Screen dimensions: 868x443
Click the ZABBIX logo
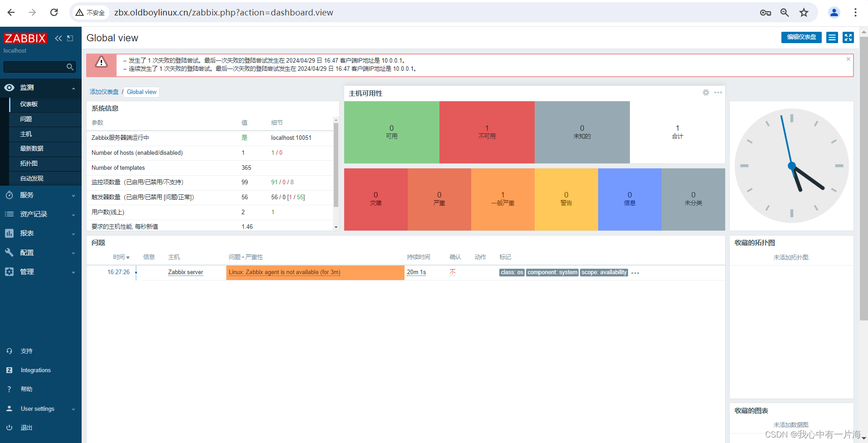(x=25, y=38)
